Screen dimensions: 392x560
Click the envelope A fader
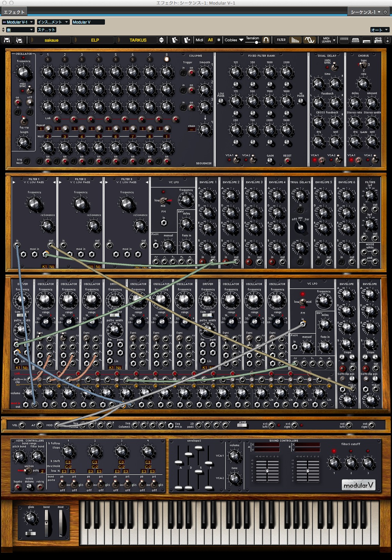coord(178,462)
